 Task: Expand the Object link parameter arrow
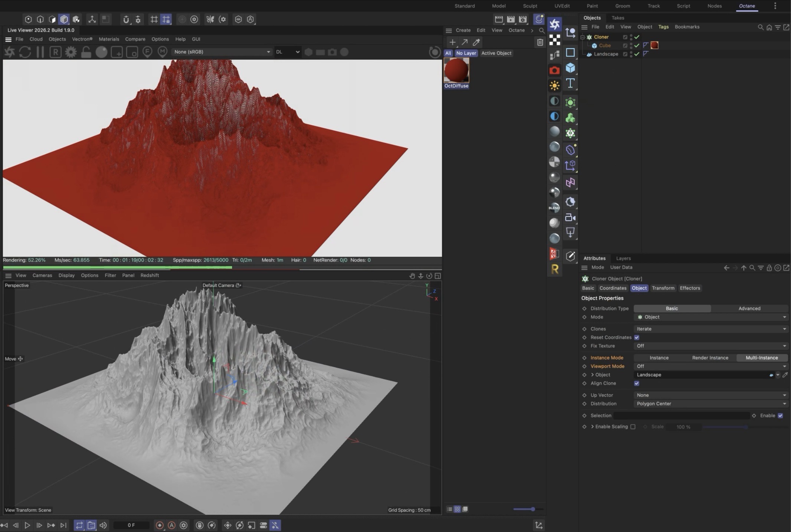point(592,375)
